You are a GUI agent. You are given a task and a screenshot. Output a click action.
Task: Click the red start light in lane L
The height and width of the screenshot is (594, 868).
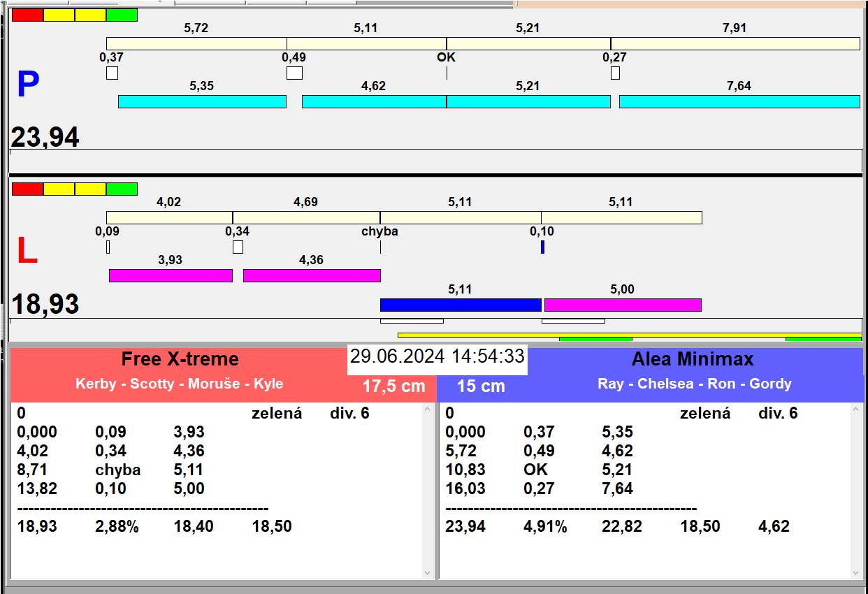27,189
